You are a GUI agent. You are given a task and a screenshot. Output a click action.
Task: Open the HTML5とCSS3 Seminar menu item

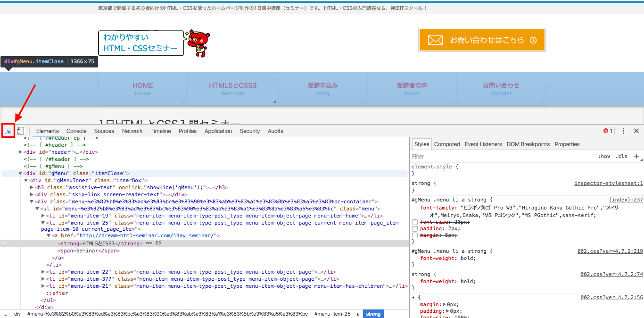point(233,89)
